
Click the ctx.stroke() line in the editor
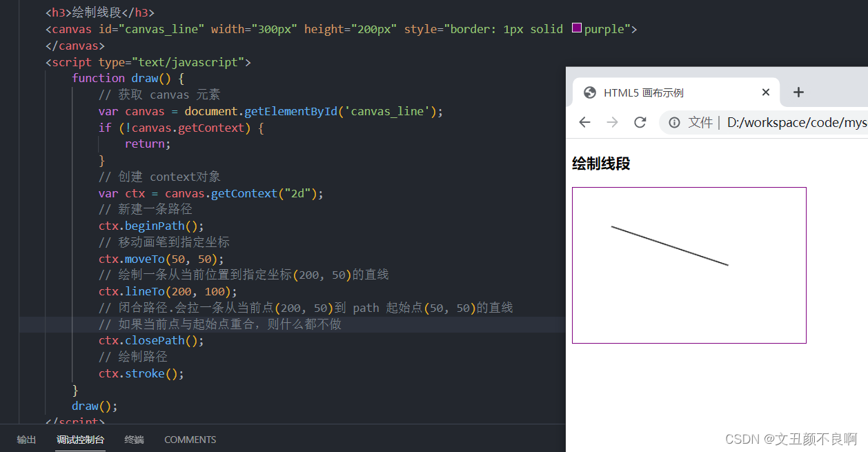[x=141, y=373]
